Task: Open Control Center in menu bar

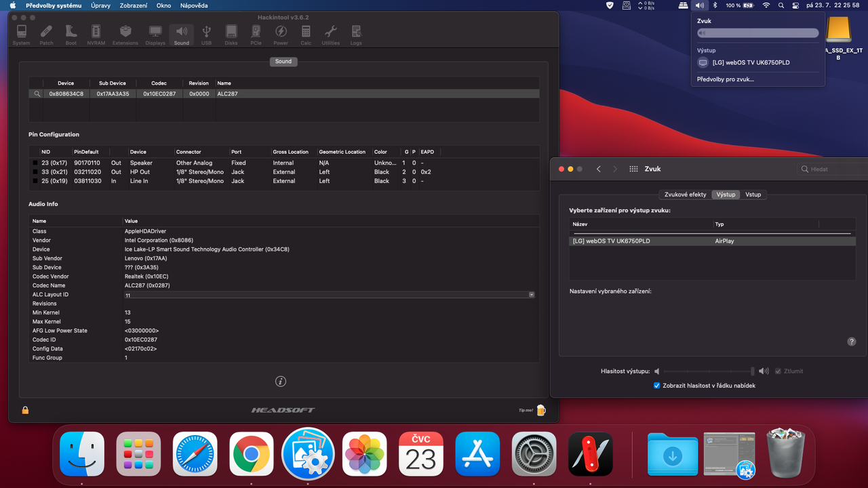Action: click(x=795, y=5)
